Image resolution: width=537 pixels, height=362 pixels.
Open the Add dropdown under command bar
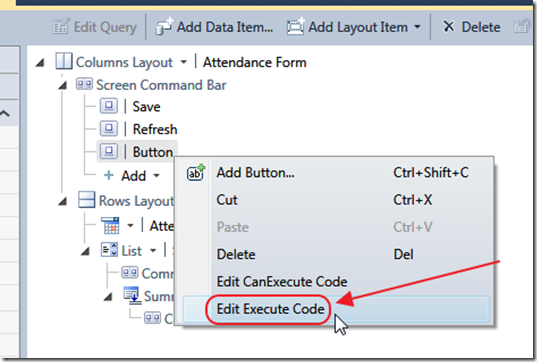[157, 176]
